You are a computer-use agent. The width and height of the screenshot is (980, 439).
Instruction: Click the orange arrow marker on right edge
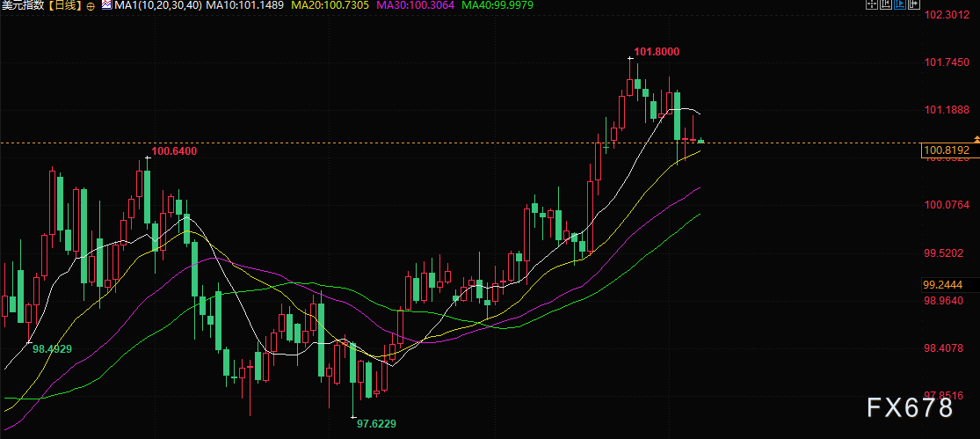(976, 137)
